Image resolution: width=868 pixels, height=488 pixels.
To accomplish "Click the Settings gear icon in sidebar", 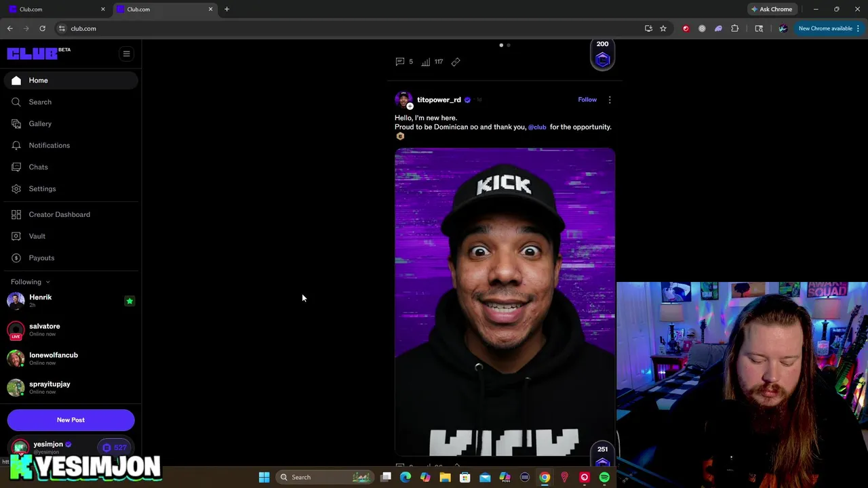I will tap(16, 188).
